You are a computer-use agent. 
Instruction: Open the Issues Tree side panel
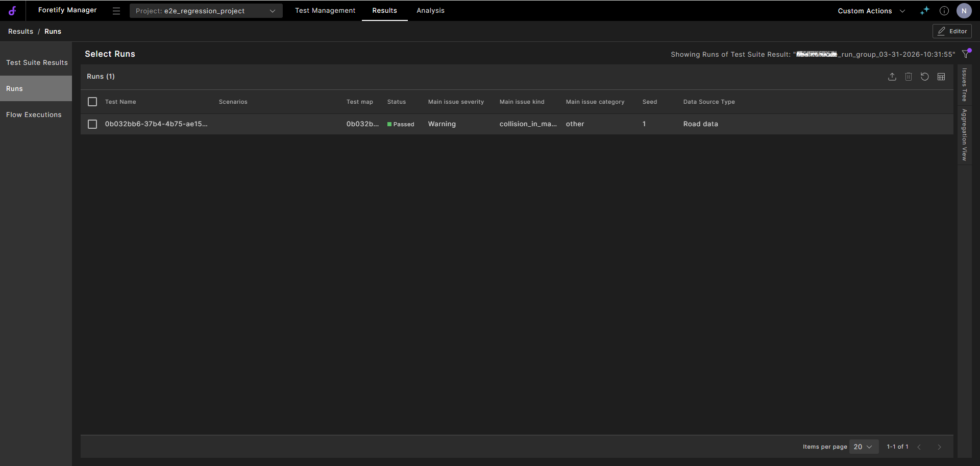tap(965, 84)
